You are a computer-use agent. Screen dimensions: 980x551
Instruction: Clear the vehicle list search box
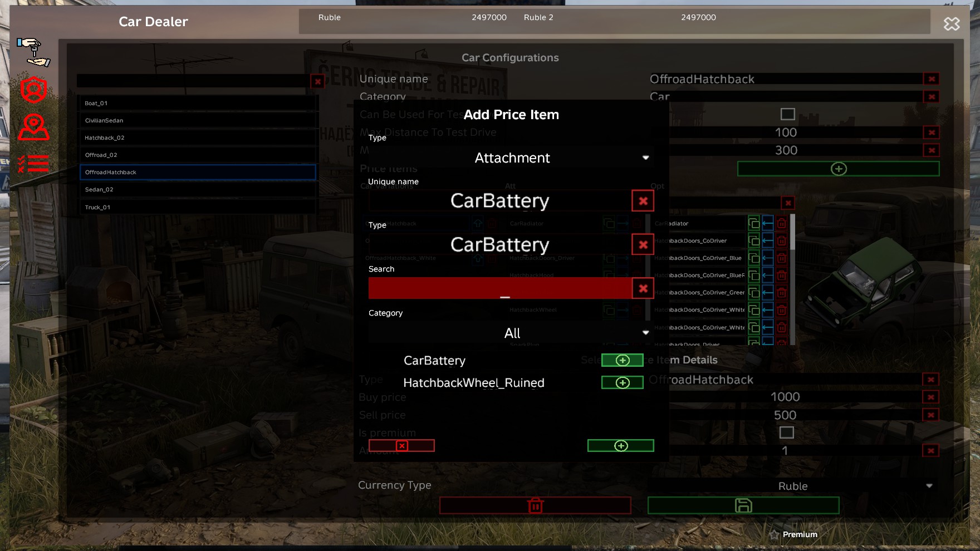317,82
